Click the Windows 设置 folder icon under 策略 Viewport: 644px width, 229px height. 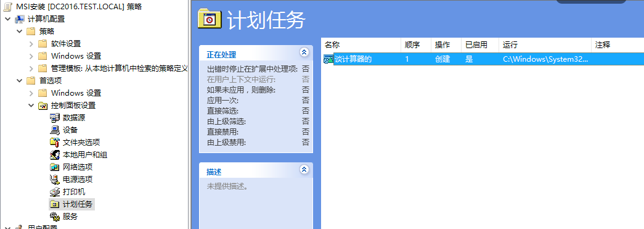point(43,56)
